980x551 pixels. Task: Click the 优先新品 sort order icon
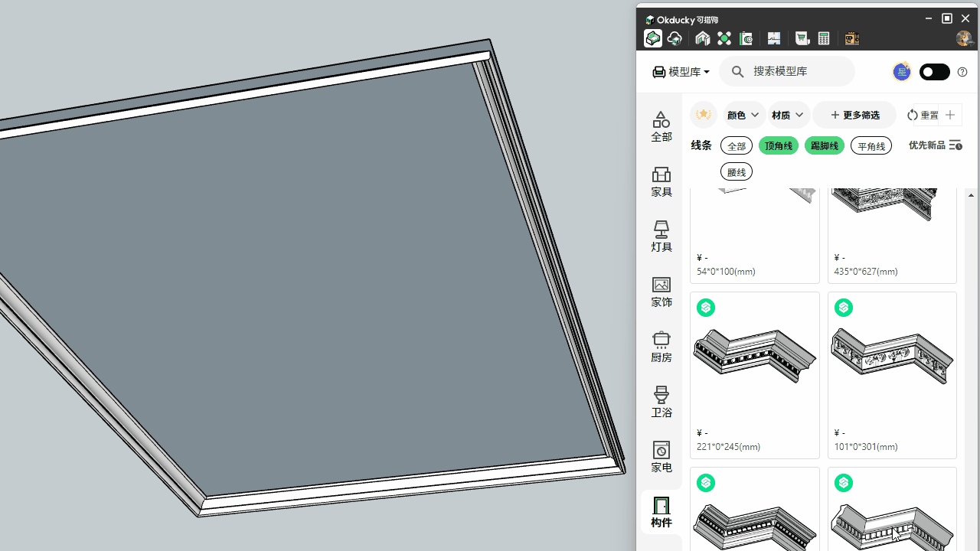coord(955,145)
